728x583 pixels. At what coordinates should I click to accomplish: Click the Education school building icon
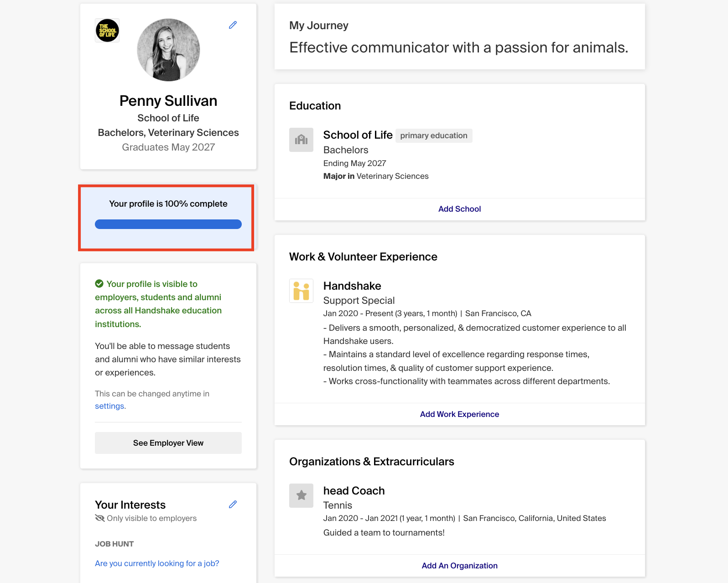(x=301, y=140)
